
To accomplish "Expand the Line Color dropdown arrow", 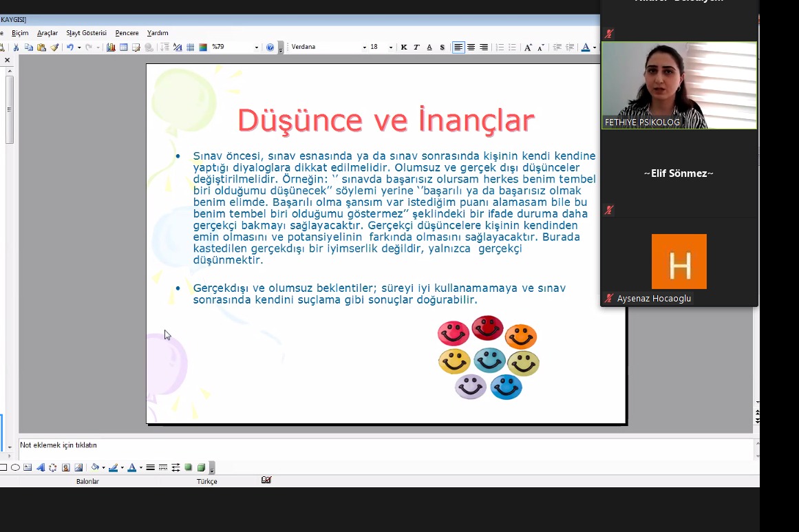I will (122, 467).
